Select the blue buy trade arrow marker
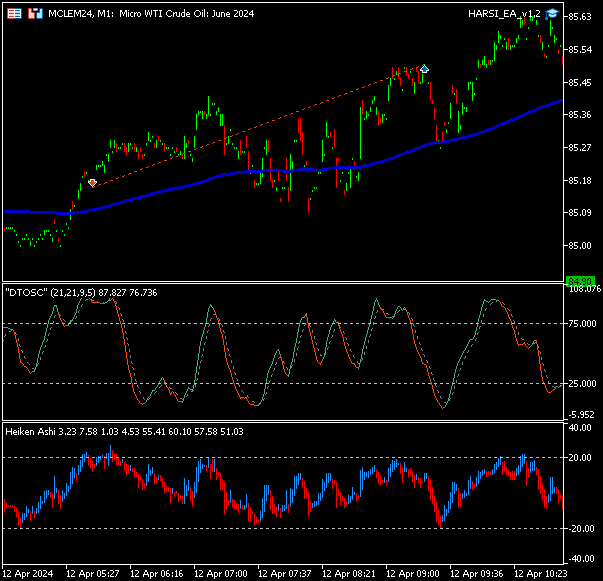603x581 pixels. (x=424, y=69)
